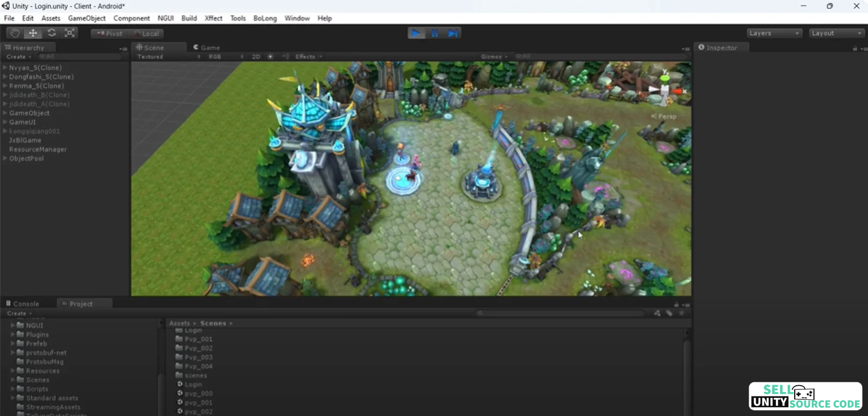The height and width of the screenshot is (416, 868).
Task: Select the Hand tool in toolbar
Action: click(x=15, y=33)
